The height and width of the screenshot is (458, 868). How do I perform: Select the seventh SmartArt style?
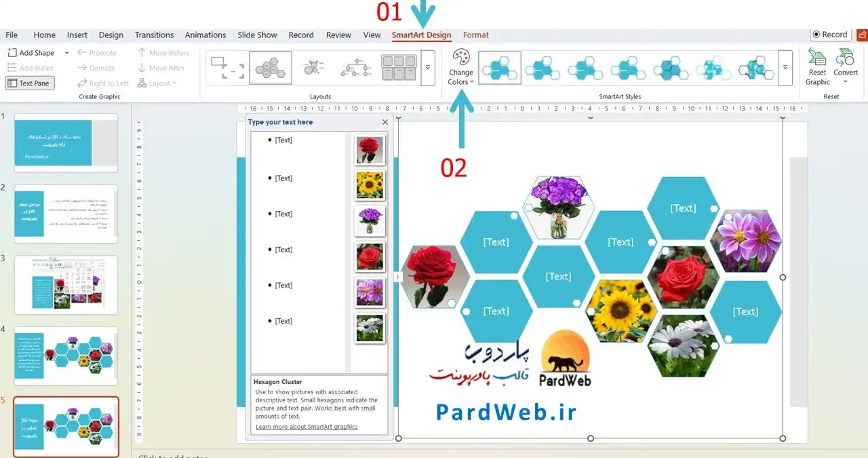coord(756,68)
